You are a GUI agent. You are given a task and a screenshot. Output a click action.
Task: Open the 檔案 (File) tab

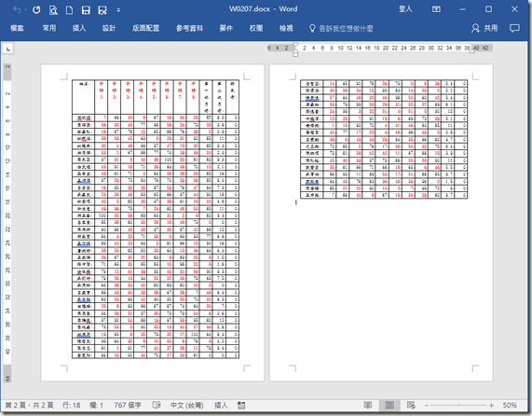point(17,28)
